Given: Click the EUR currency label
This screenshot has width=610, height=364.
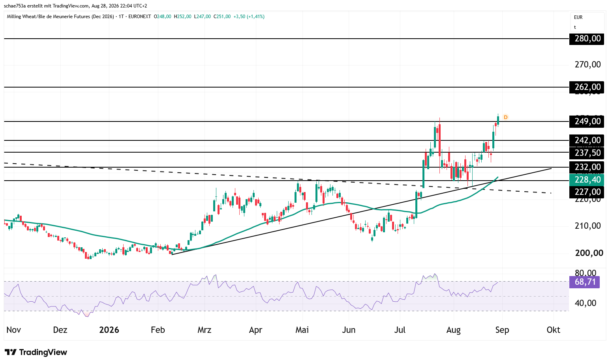Looking at the screenshot, I should [x=578, y=17].
